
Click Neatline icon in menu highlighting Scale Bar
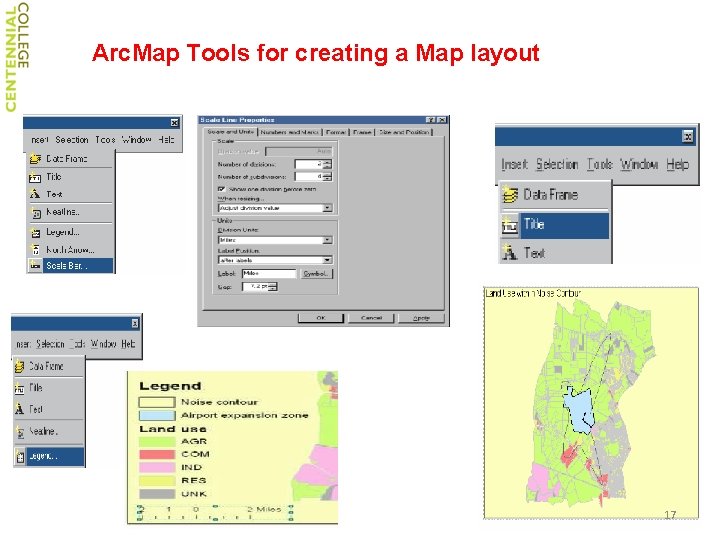36,213
